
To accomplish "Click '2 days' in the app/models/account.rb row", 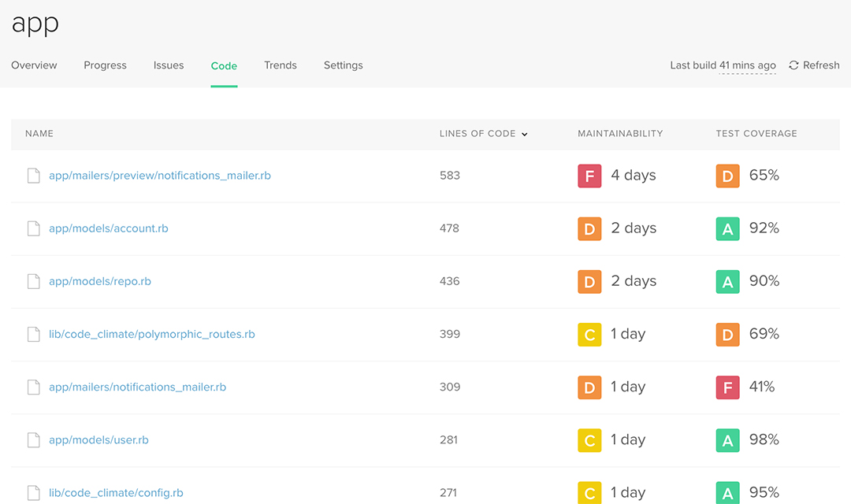I will pos(634,228).
